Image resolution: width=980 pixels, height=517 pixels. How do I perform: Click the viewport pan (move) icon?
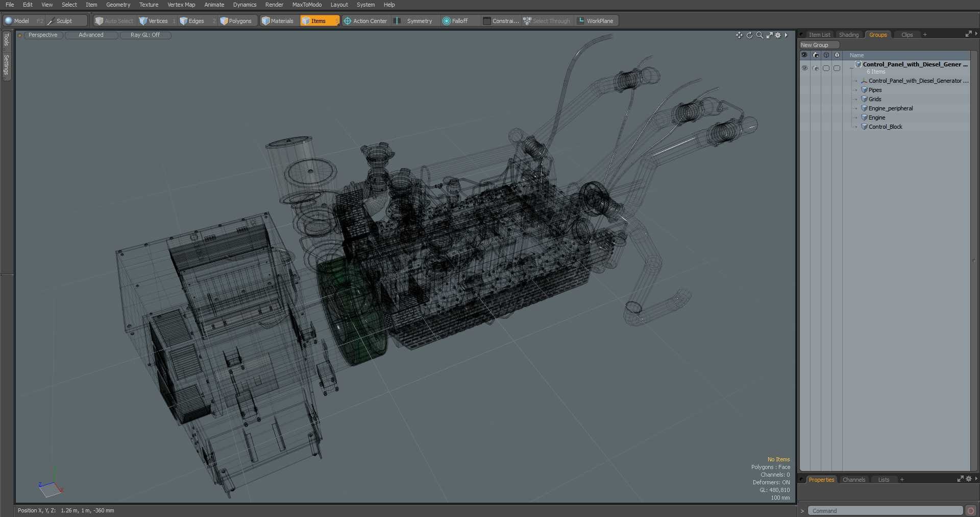(x=739, y=35)
